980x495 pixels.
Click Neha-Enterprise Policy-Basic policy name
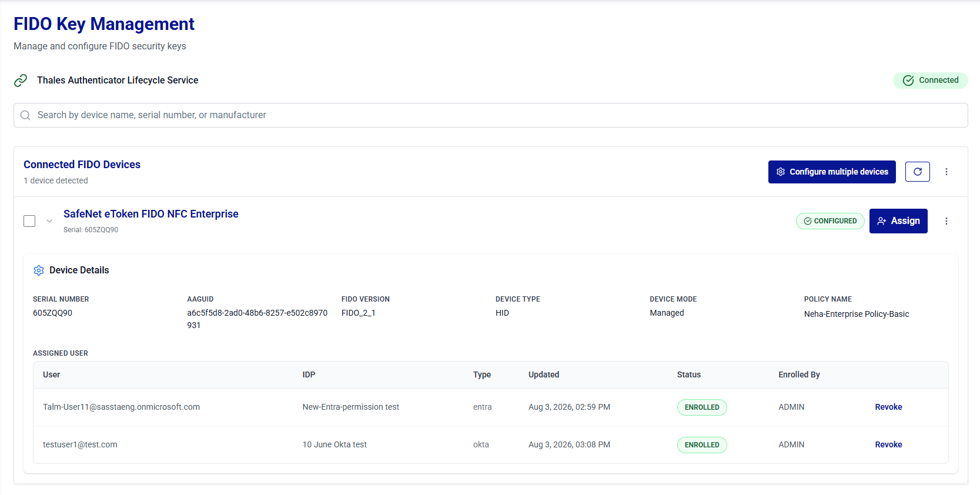(x=857, y=314)
